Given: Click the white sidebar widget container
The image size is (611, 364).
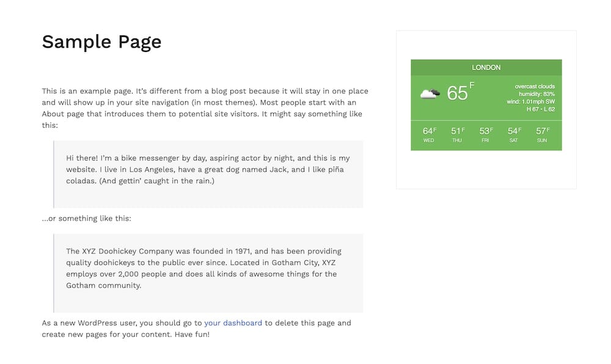Looking at the screenshot, I should click(486, 110).
